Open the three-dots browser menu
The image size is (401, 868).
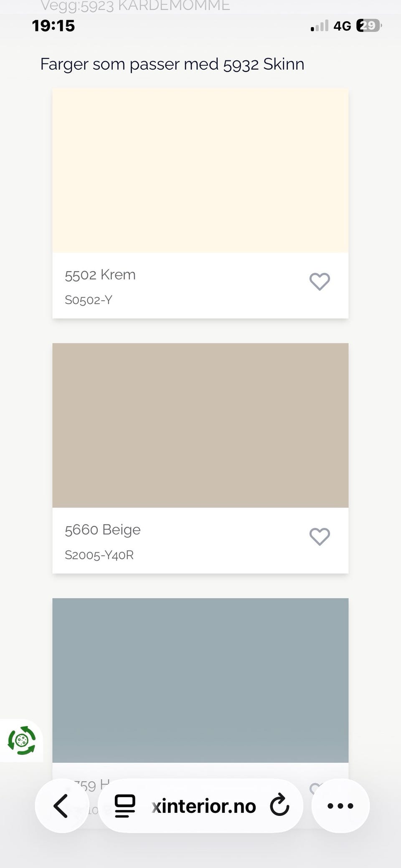point(340,806)
